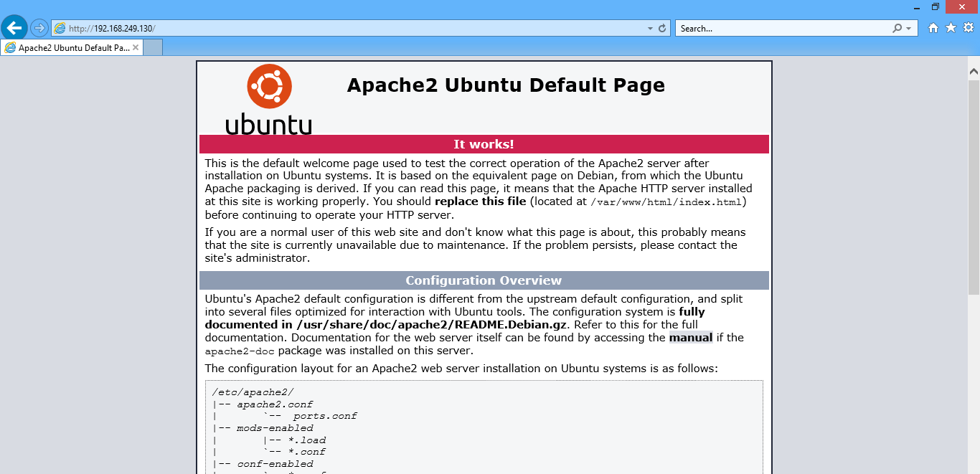980x474 pixels.
Task: Close the Apache2 Ubuntu Default tab
Action: coord(136,48)
